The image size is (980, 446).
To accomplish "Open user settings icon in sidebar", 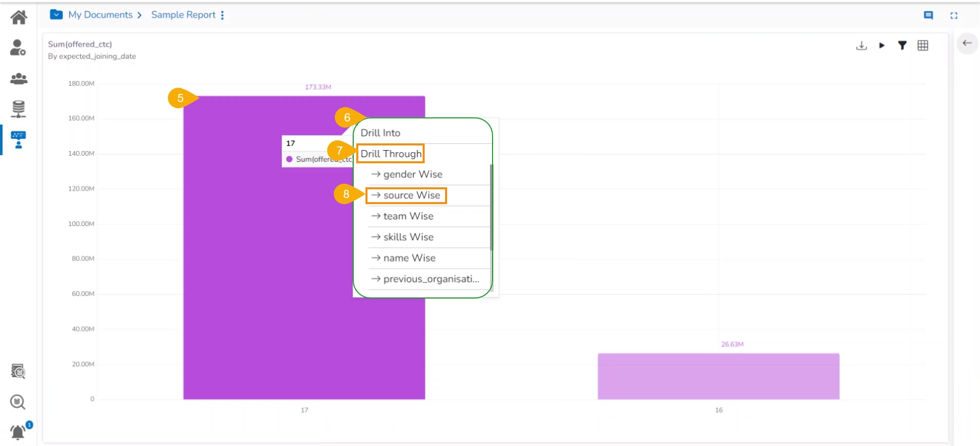I will click(x=18, y=48).
